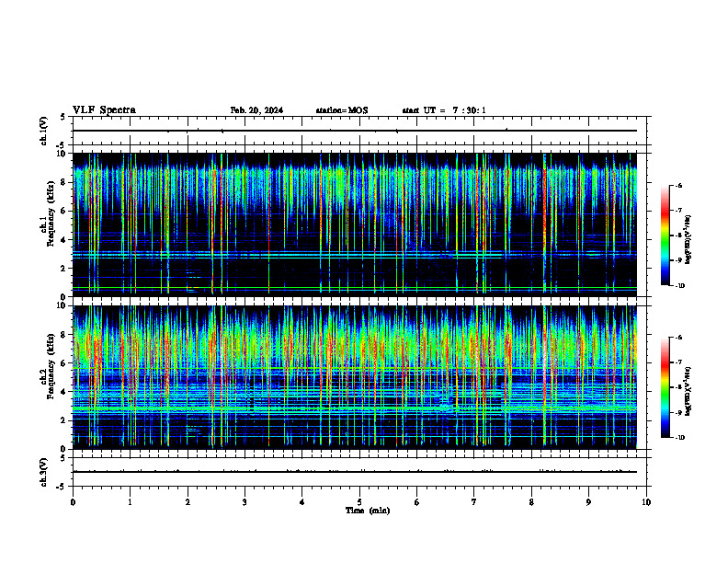The image size is (728, 563).
Task: Click time-axis tick label "2"
Action: [188, 502]
